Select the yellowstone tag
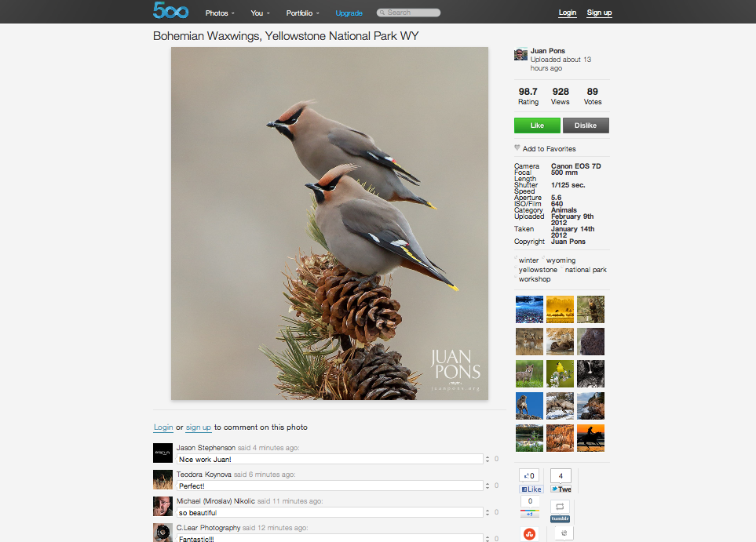Image resolution: width=756 pixels, height=542 pixels. [x=538, y=270]
